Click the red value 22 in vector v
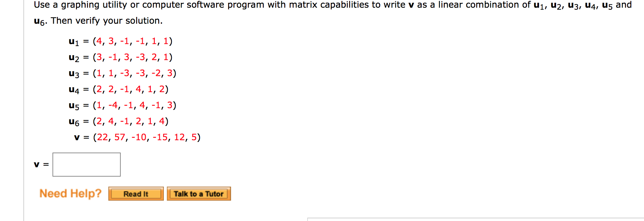 102,137
